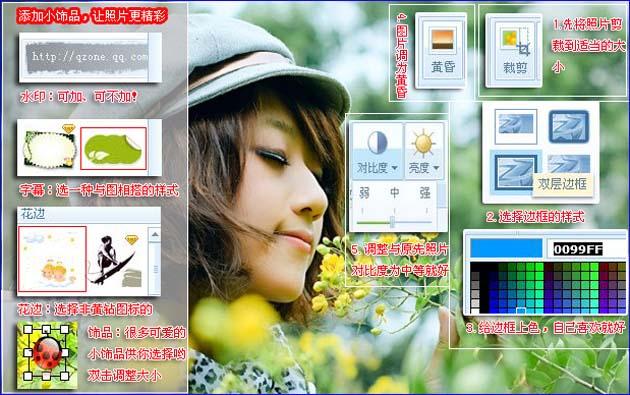Expand the 亮度 dropdown arrow
The width and height of the screenshot is (630, 395).
(436, 168)
